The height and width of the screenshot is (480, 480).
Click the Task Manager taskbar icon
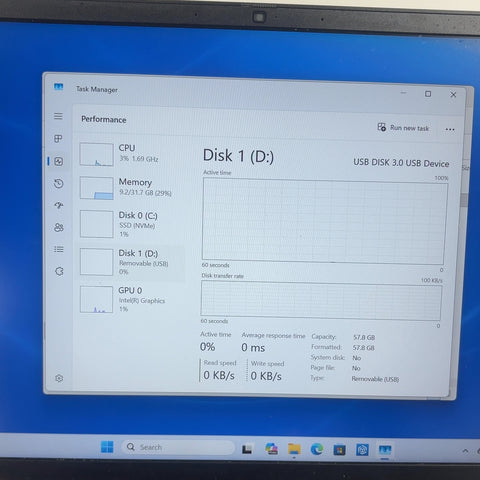[385, 450]
